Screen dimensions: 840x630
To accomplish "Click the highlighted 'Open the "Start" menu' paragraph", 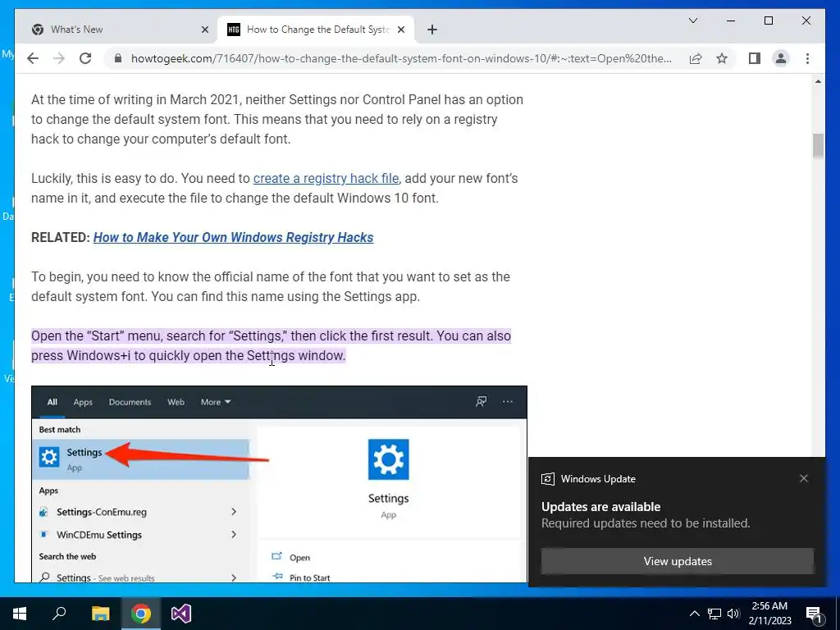I will [x=271, y=345].
